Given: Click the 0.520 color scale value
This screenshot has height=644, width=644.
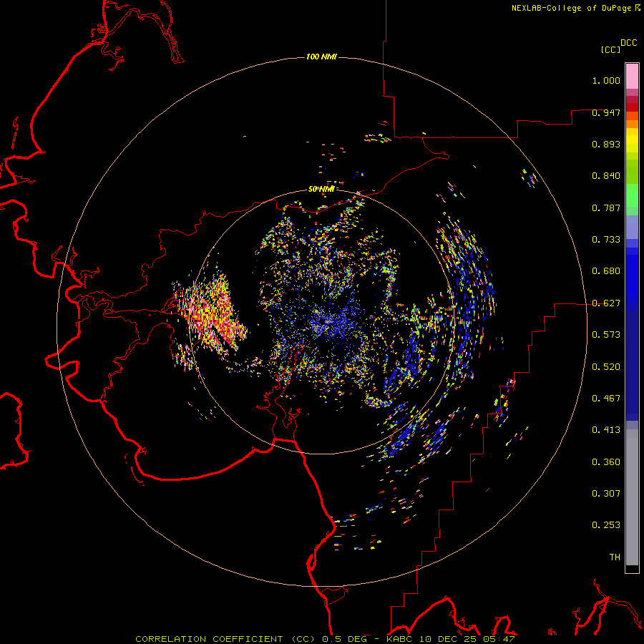Looking at the screenshot, I should 606,367.
